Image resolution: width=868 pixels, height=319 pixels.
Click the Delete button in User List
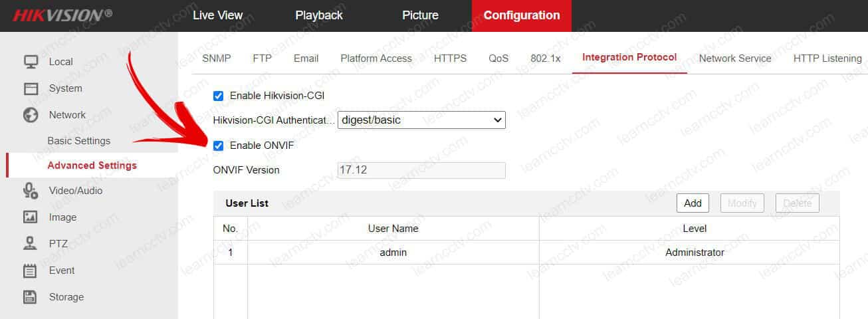pyautogui.click(x=797, y=203)
